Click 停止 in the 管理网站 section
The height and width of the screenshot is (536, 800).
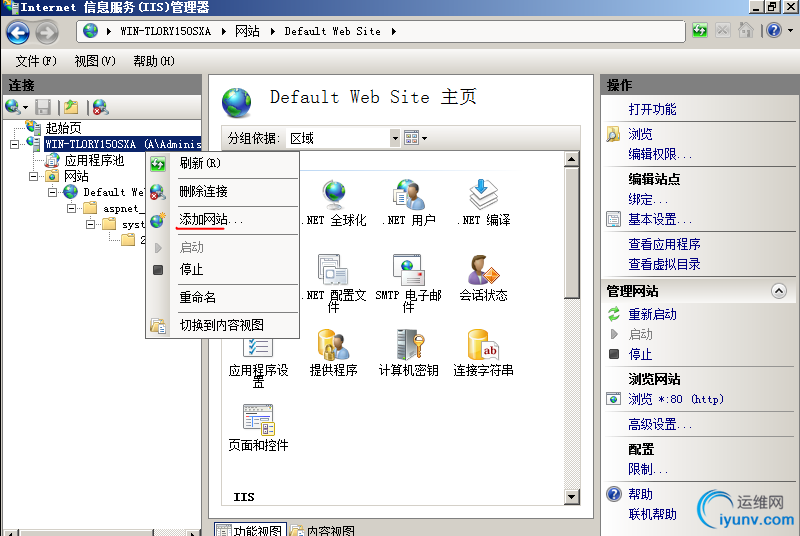pyautogui.click(x=640, y=354)
